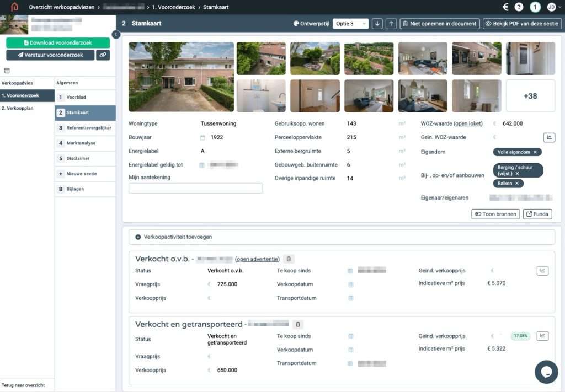Add a Nieuwe sectie
The image size is (565, 392).
pos(86,174)
